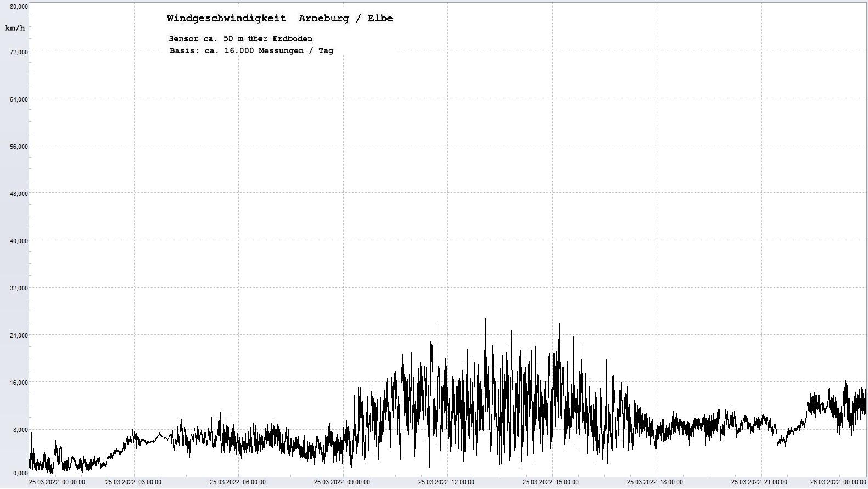
Task: Click the 'Basis: ca. 16.000 Messungen / Tag' line
Action: [251, 50]
